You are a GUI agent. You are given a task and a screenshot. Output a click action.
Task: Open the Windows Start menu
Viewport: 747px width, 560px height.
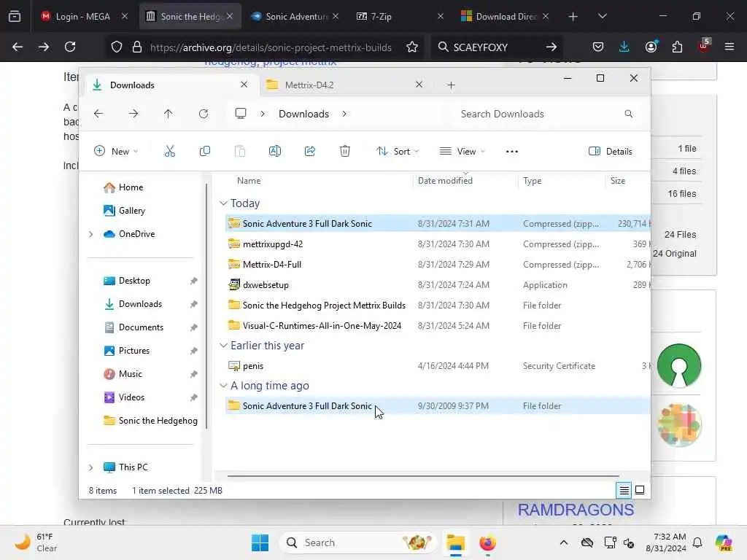[x=260, y=542]
